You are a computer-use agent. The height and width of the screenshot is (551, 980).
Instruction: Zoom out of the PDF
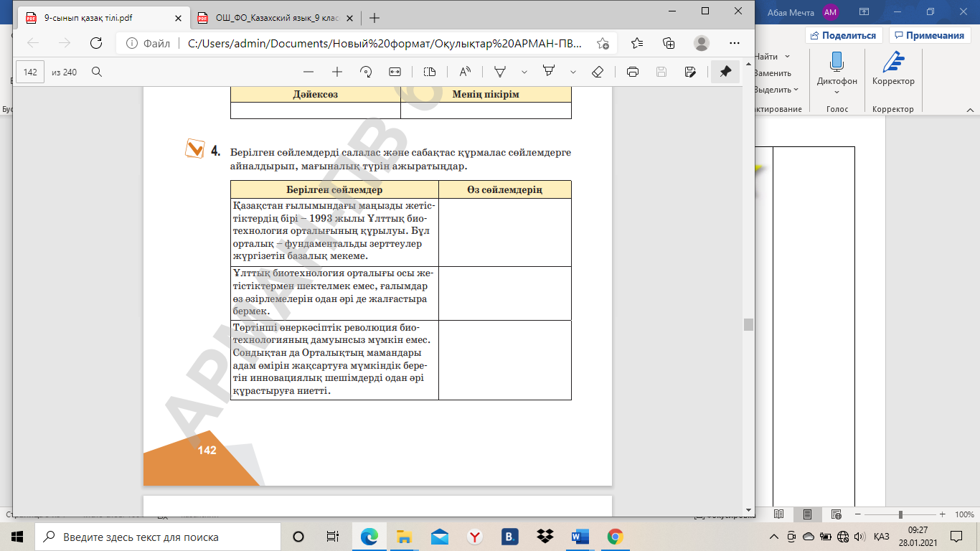click(308, 72)
